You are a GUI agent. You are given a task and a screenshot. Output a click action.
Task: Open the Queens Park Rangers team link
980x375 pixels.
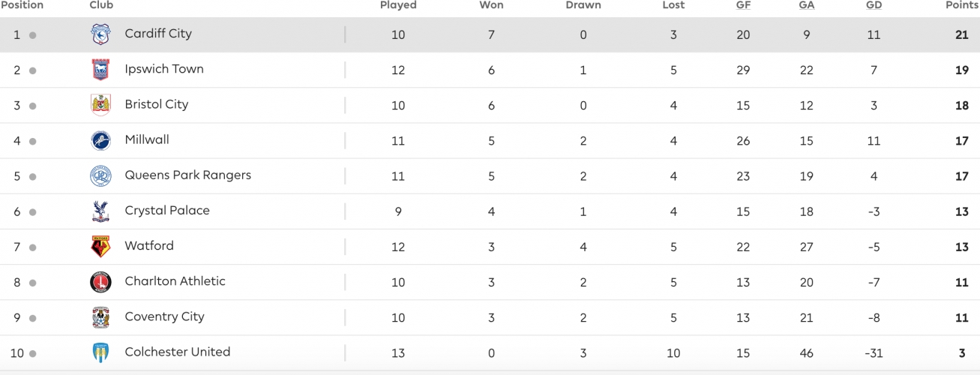point(188,175)
